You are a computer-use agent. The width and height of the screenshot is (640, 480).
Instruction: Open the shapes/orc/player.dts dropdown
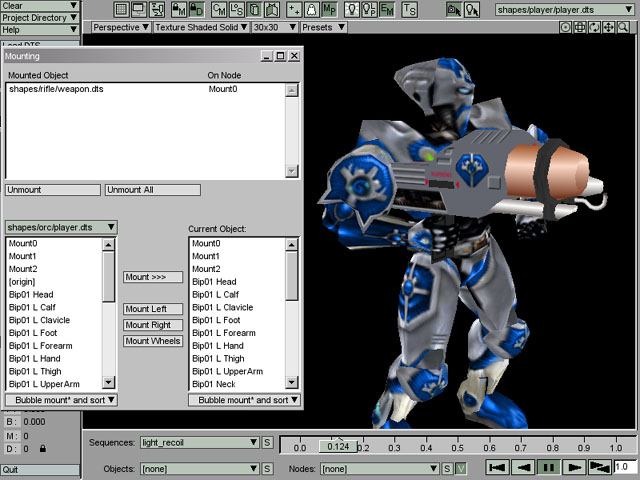coord(61,227)
